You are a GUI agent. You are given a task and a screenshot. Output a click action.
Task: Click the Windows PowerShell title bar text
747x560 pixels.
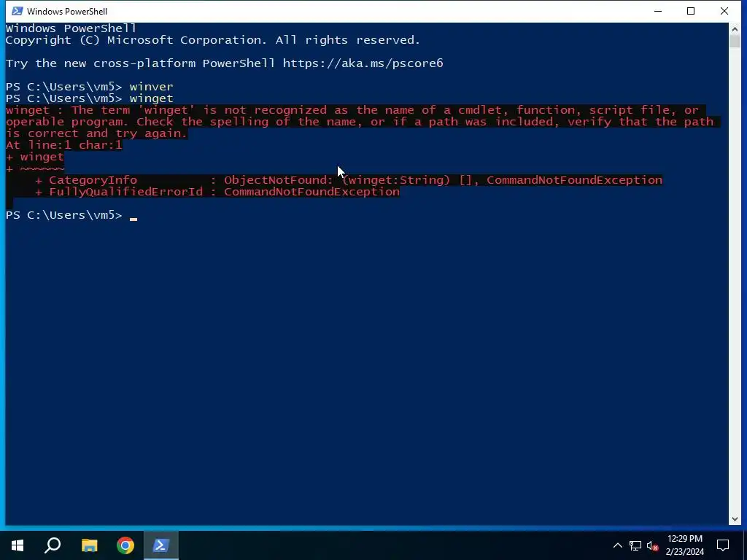[x=67, y=12]
